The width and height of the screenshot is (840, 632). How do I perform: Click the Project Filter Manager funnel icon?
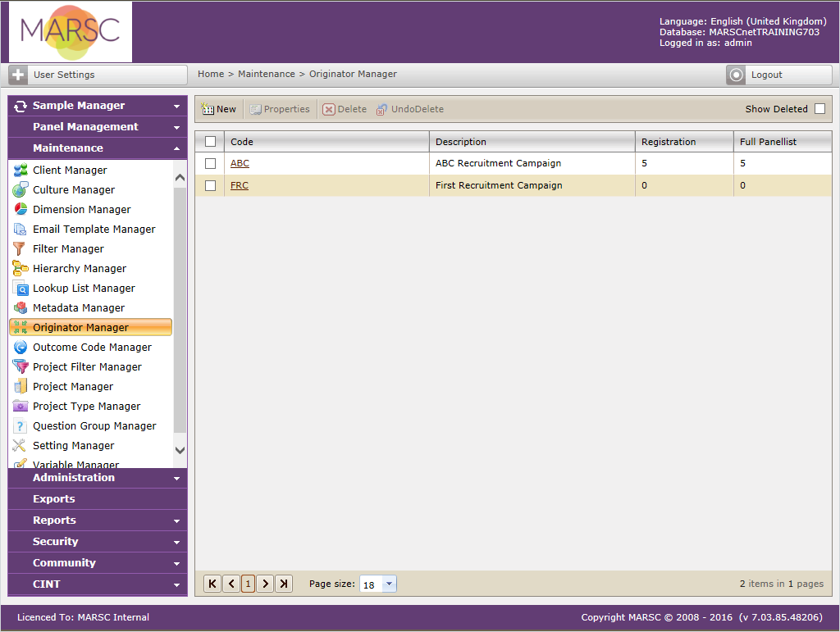click(21, 366)
